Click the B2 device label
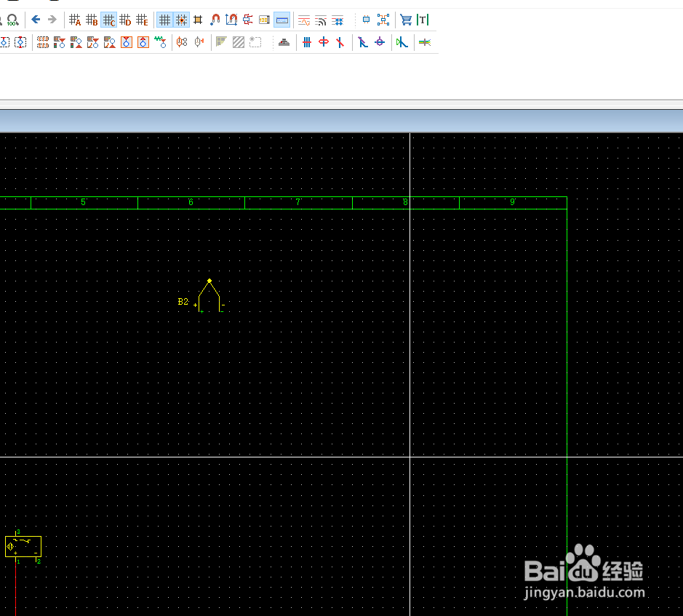683x616 pixels. tap(183, 302)
